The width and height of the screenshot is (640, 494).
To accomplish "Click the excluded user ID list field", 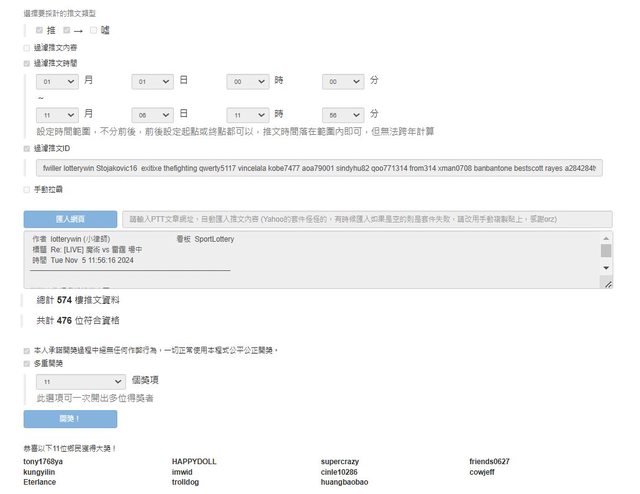I will click(319, 168).
